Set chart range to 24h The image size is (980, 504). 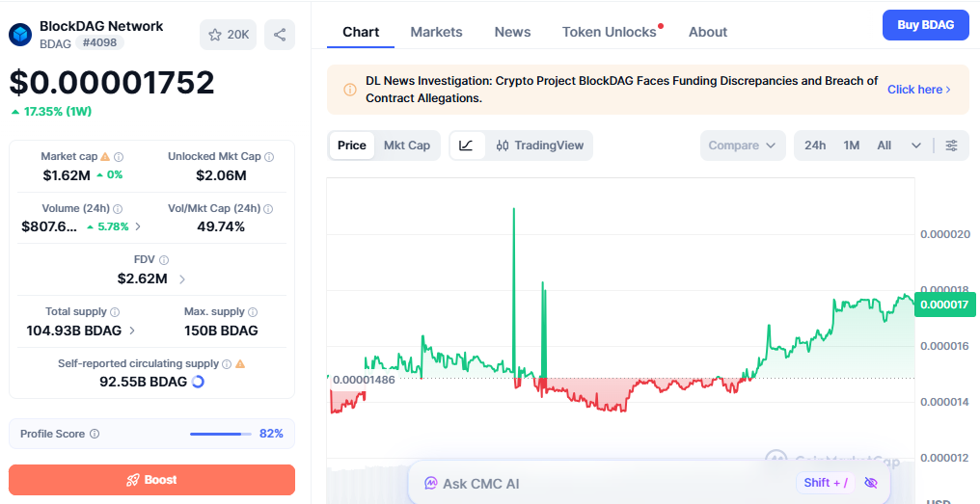pyautogui.click(x=815, y=146)
